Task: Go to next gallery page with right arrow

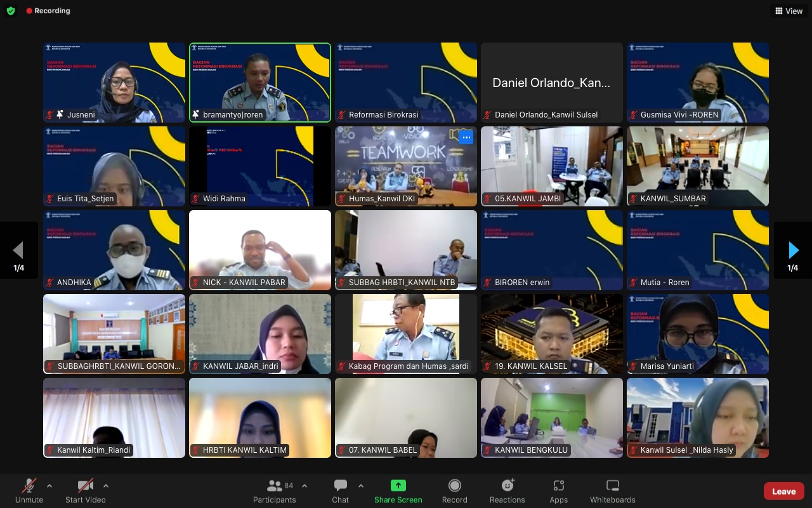Action: coord(793,250)
